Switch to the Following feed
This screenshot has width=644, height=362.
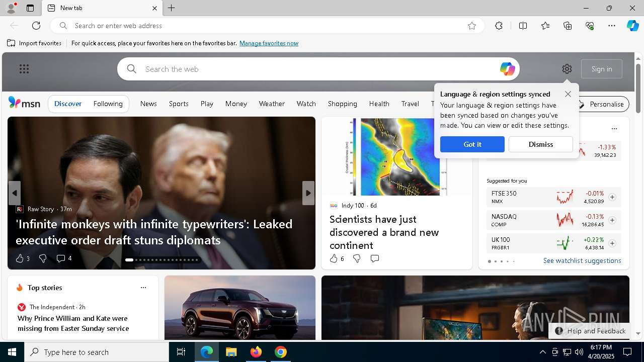tap(108, 104)
